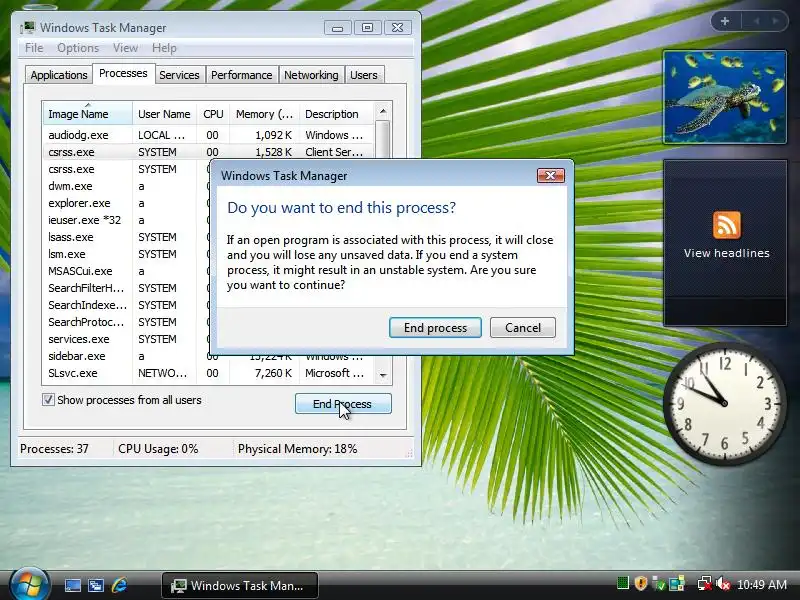This screenshot has width=800, height=600.
Task: Open the Performance tab
Action: coord(241,75)
